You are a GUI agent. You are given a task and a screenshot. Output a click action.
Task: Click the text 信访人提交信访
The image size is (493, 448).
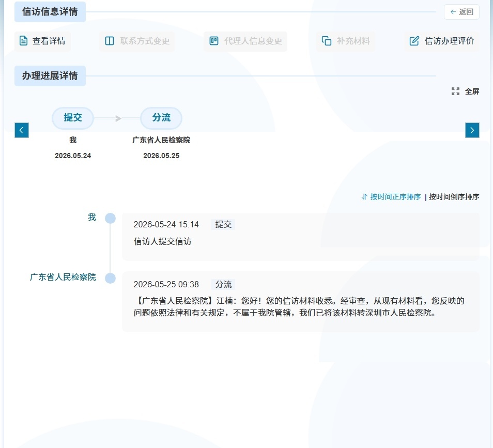tap(163, 241)
